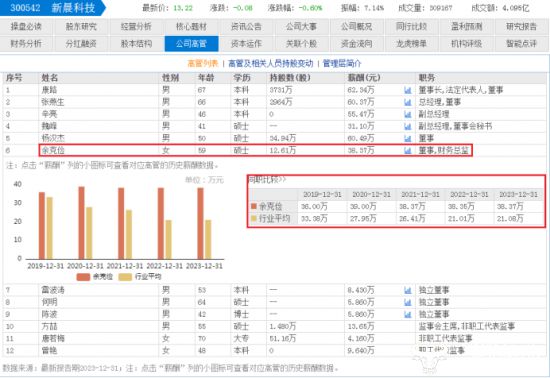Image resolution: width=550 pixels, height=378 pixels.
Task: Switch to the 资本运作 tab
Action: click(x=246, y=43)
